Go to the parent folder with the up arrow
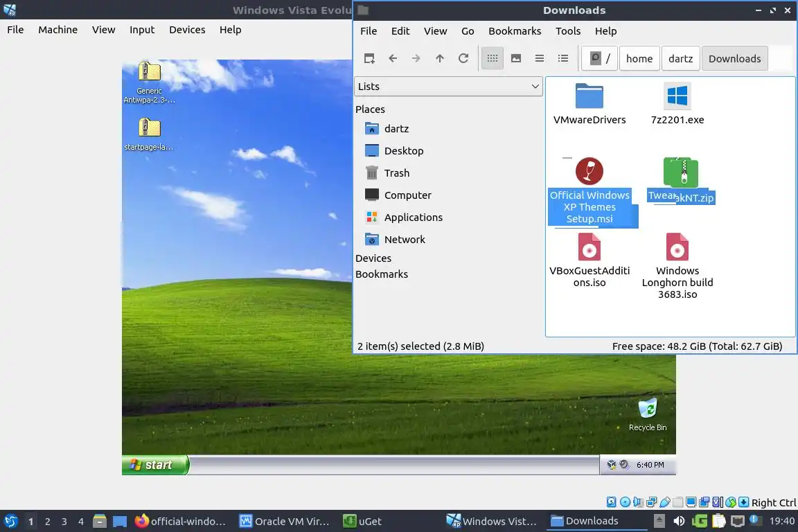This screenshot has width=798, height=532. click(440, 59)
